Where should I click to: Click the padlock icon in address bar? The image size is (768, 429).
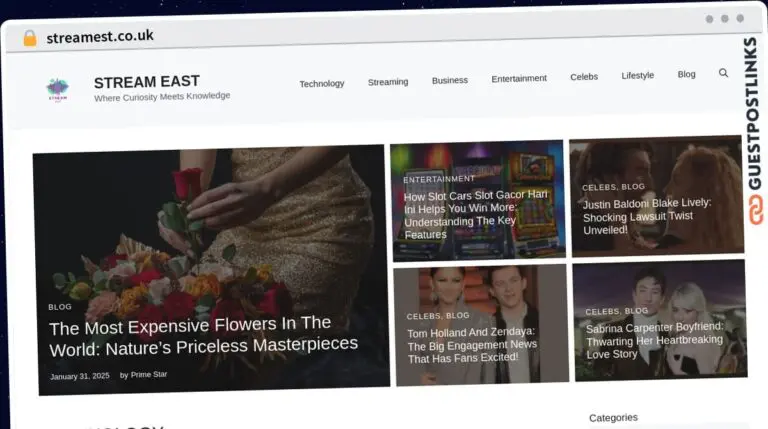click(30, 38)
